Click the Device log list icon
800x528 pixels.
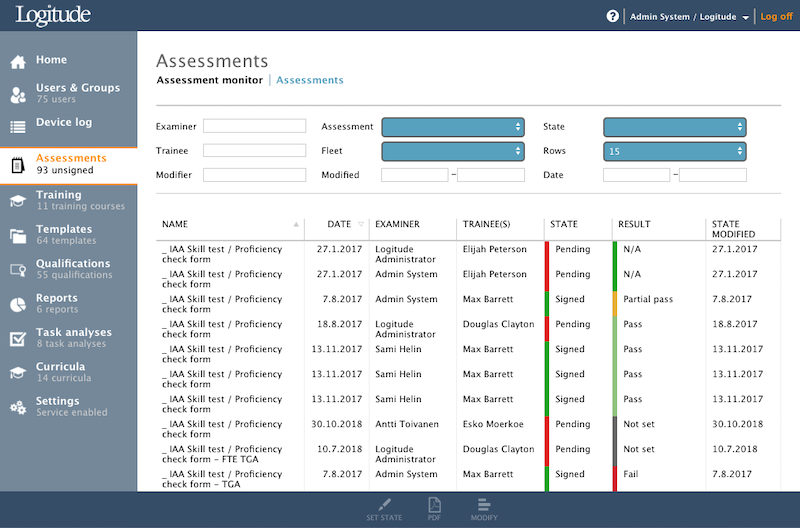click(x=18, y=127)
